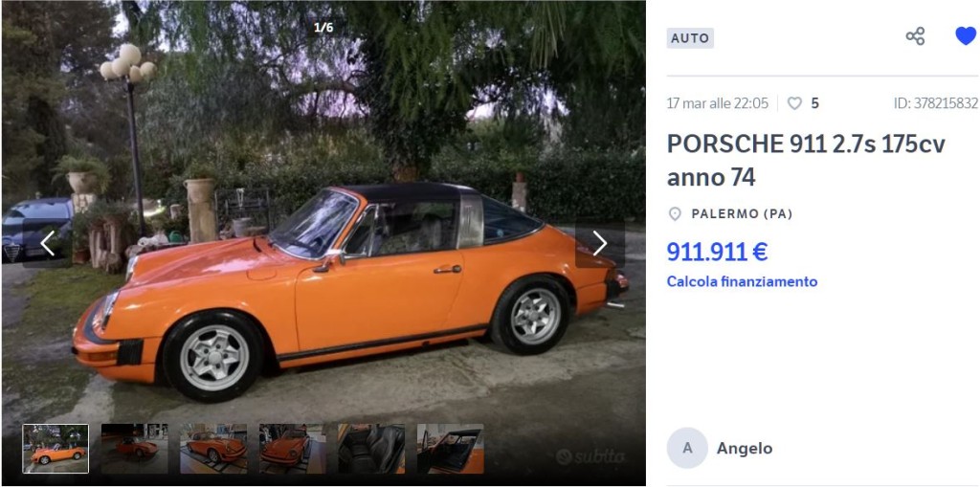Click the seller name Angelo

click(x=745, y=448)
